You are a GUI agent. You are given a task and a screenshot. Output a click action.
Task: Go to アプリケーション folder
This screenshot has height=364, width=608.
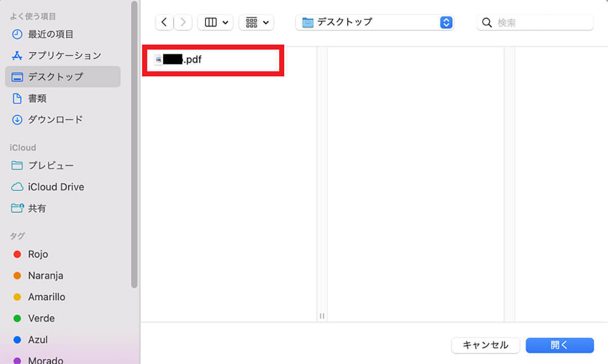64,56
